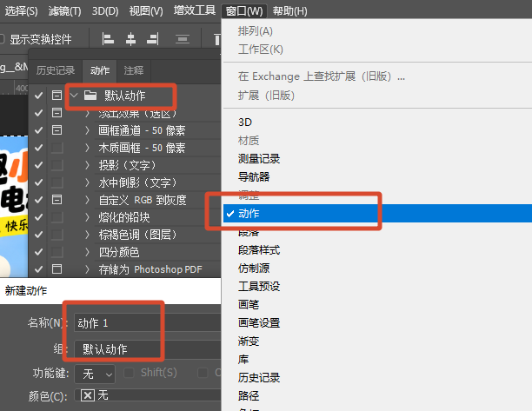Toggle dialog box for 默认动作 set
Screen dimensions: 532x411
pyautogui.click(x=57, y=96)
